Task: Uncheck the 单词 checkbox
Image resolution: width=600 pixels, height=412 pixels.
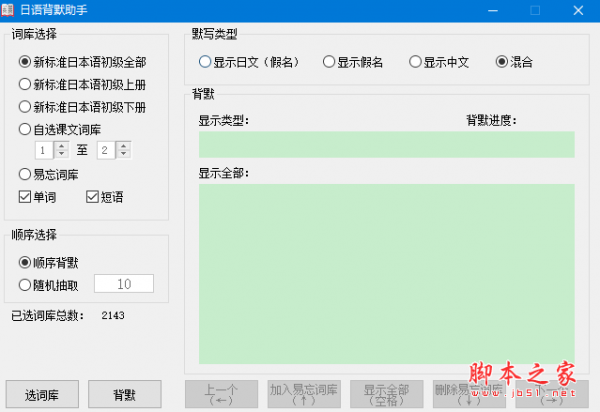Action: click(38, 197)
